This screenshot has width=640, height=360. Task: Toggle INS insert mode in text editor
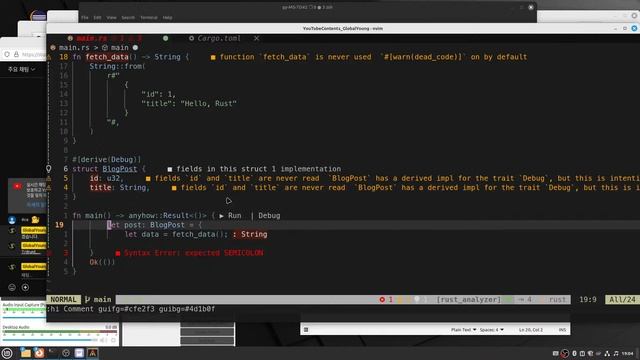[x=562, y=330]
